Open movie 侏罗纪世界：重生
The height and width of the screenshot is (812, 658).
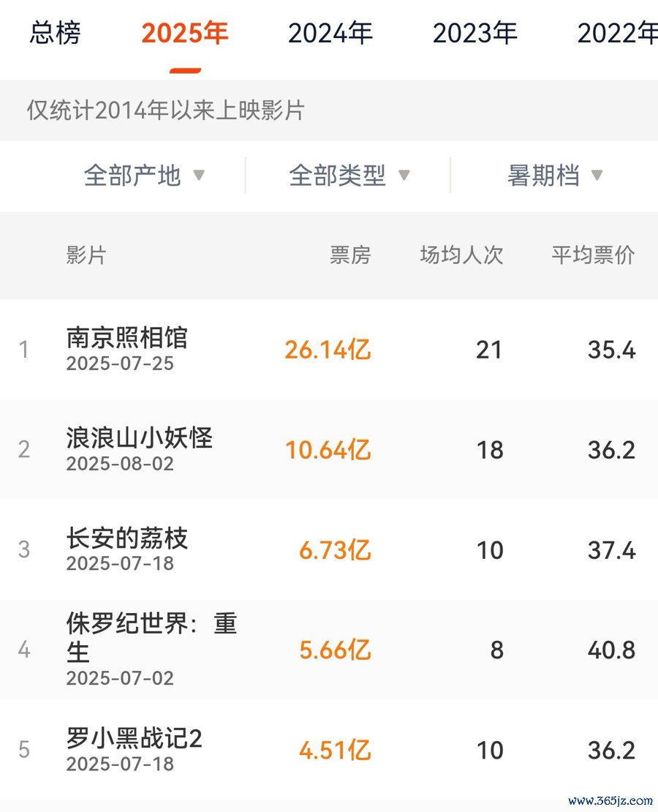[x=151, y=637]
